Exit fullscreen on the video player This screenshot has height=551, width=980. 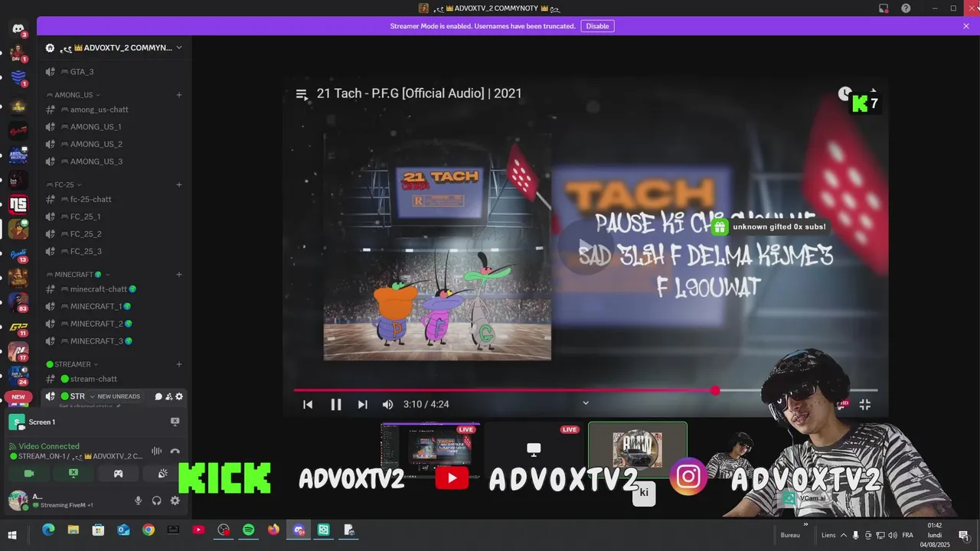pos(864,404)
